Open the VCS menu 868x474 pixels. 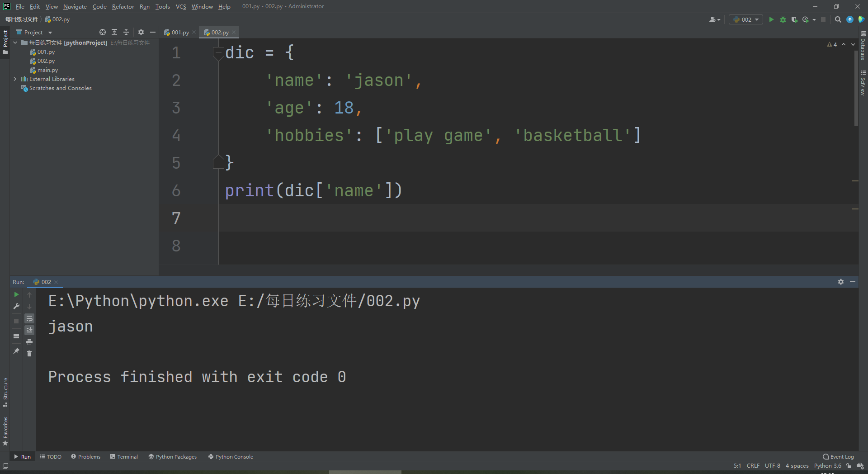coord(181,6)
